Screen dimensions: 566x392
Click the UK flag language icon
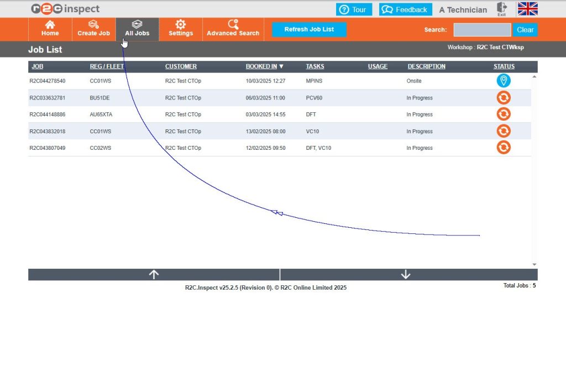coord(527,9)
